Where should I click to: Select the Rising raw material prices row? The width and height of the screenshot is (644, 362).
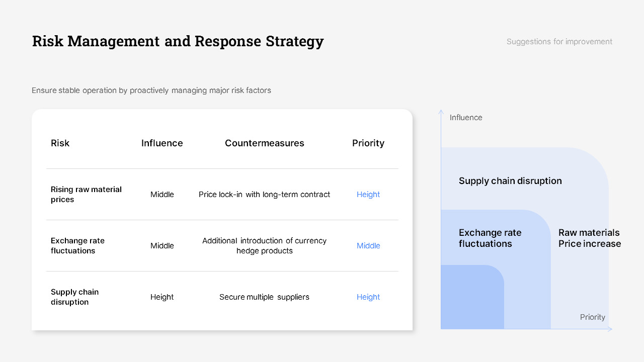click(86, 195)
